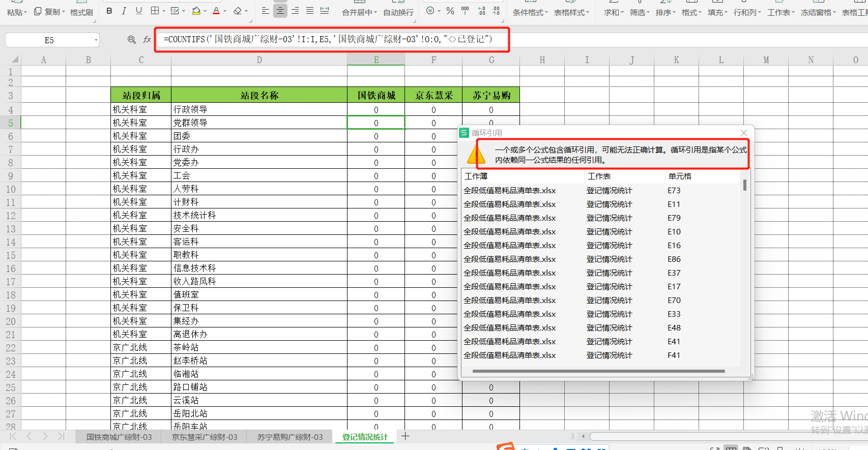
Task: Go to next sheet tab arrow
Action: pos(45,436)
